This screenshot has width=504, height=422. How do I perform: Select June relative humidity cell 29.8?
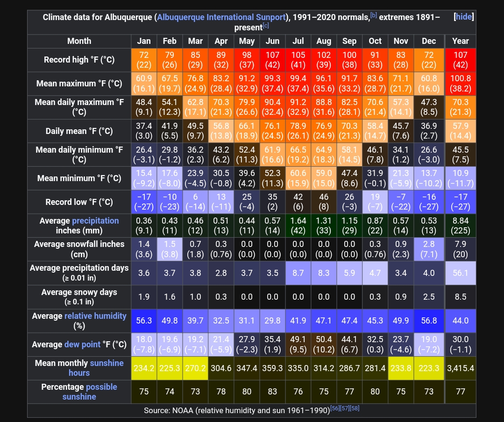pos(272,321)
